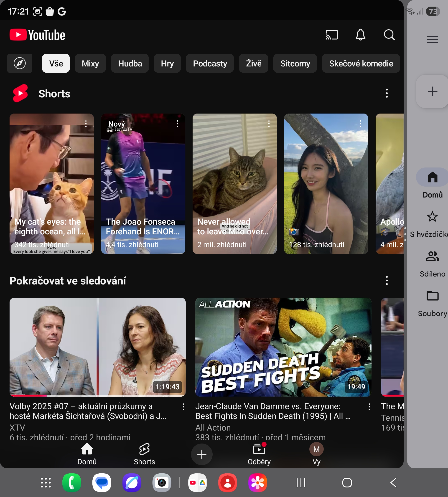448x497 pixels.
Task: Open options for Volby 2025 #07 video
Action: tap(184, 407)
